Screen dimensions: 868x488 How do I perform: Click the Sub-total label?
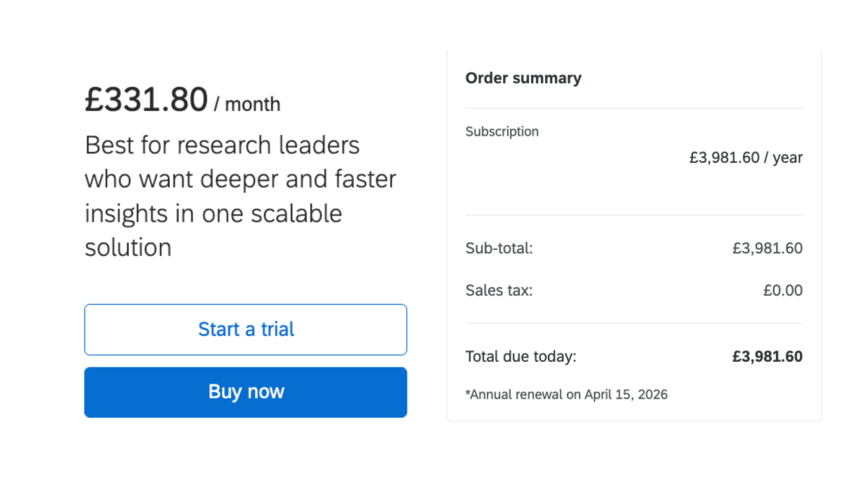pyautogui.click(x=499, y=249)
